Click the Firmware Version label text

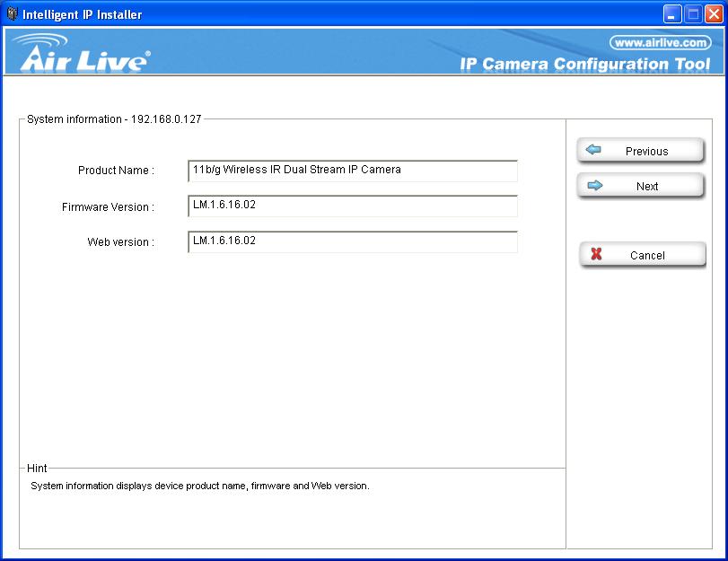(107, 207)
